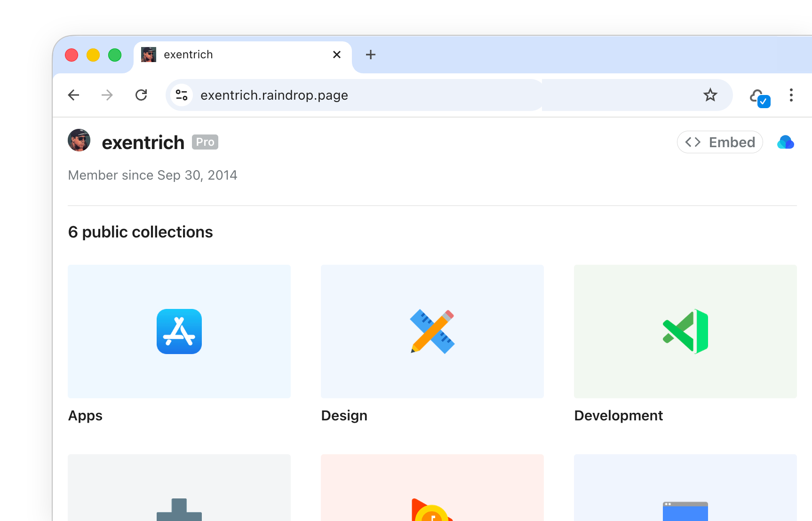Click the "6 public collections" heading
The image size is (812, 521).
pyautogui.click(x=141, y=232)
